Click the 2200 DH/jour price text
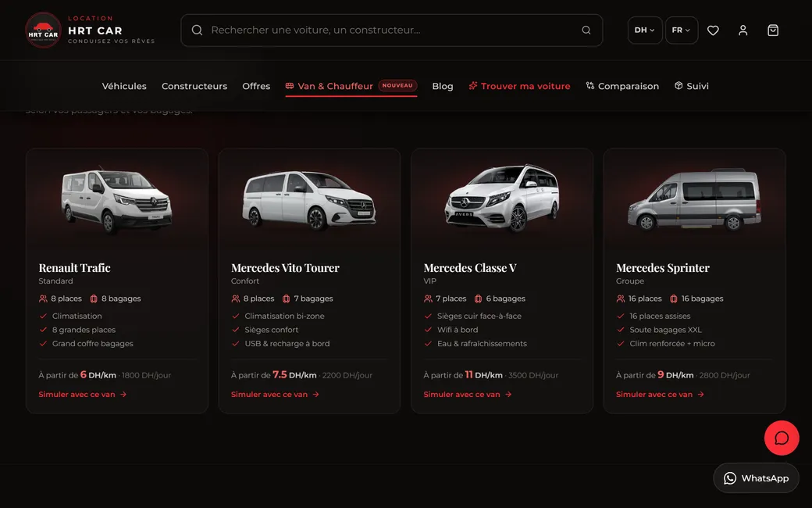This screenshot has width=812, height=508. pos(347,375)
